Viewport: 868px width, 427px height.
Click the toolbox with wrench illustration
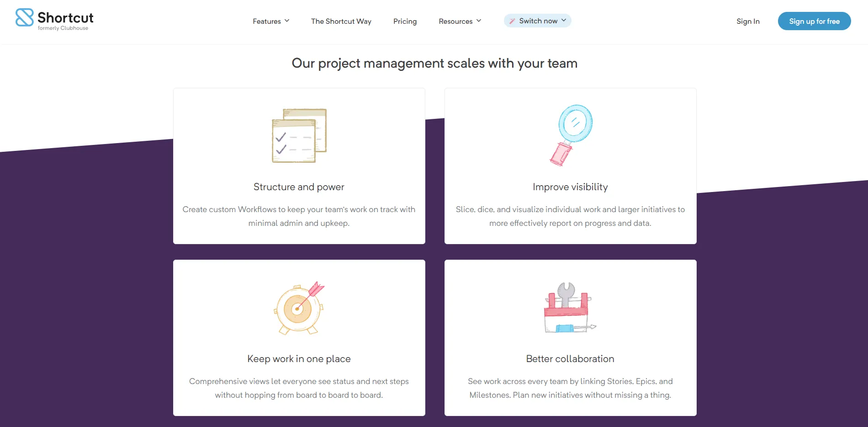click(x=570, y=308)
